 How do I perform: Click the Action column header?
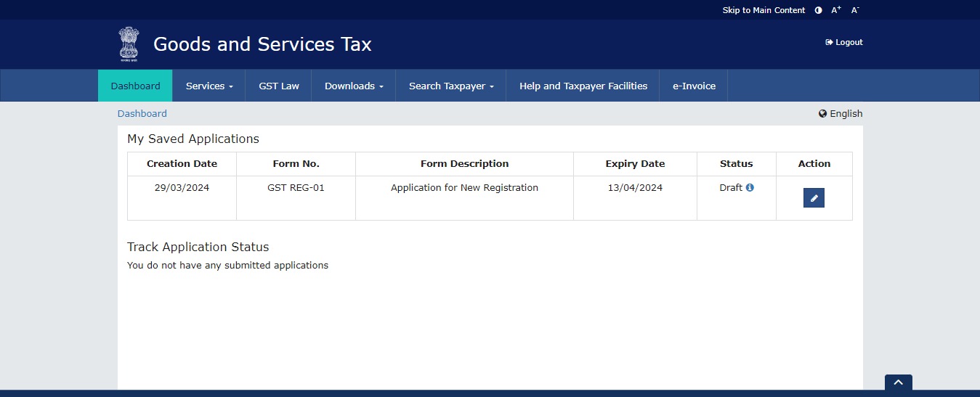(814, 163)
